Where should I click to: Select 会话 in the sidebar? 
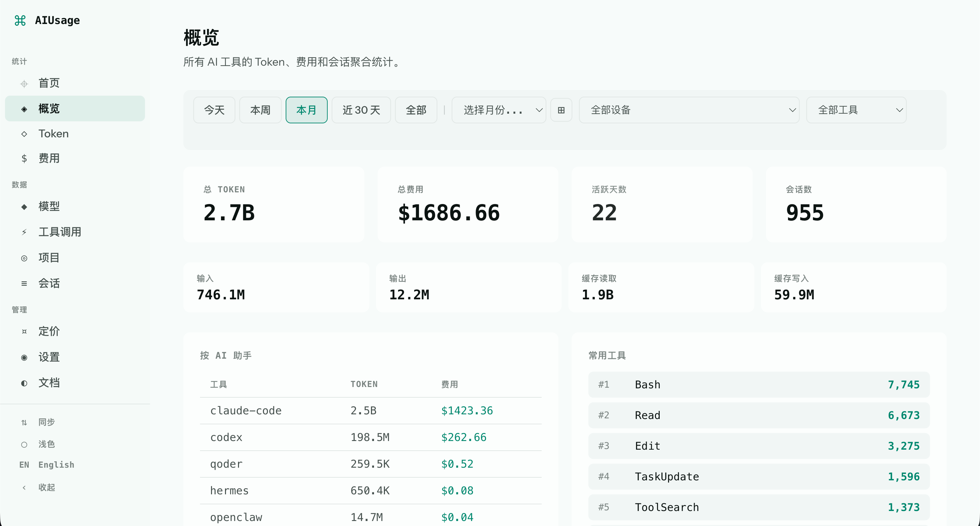[75, 283]
